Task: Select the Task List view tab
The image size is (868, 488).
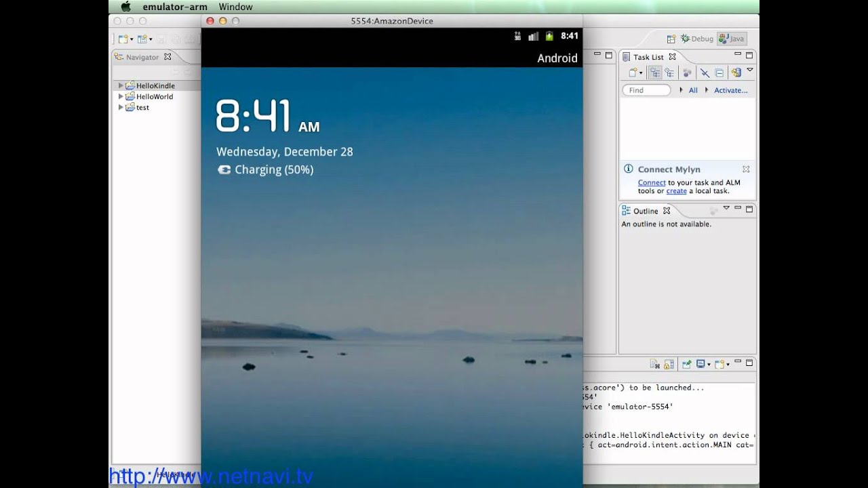Action: (649, 57)
